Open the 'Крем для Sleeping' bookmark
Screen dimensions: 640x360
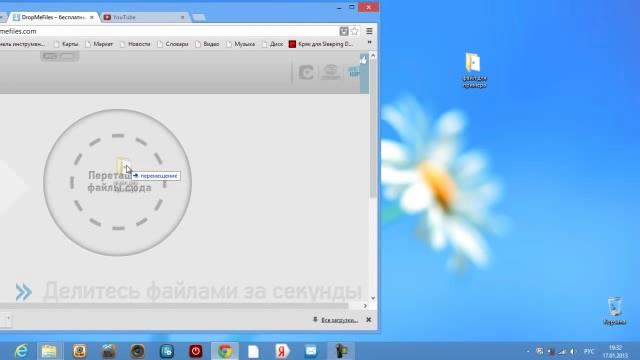pyautogui.click(x=321, y=44)
